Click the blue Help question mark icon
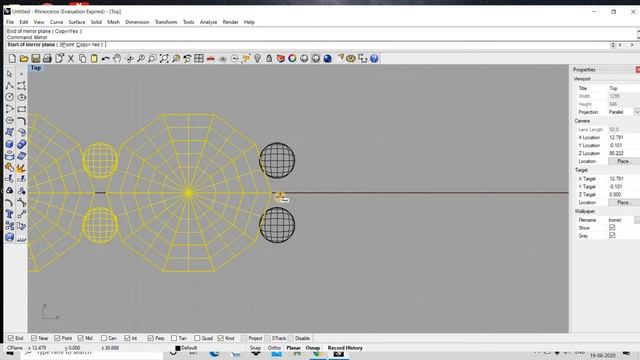 374,58
